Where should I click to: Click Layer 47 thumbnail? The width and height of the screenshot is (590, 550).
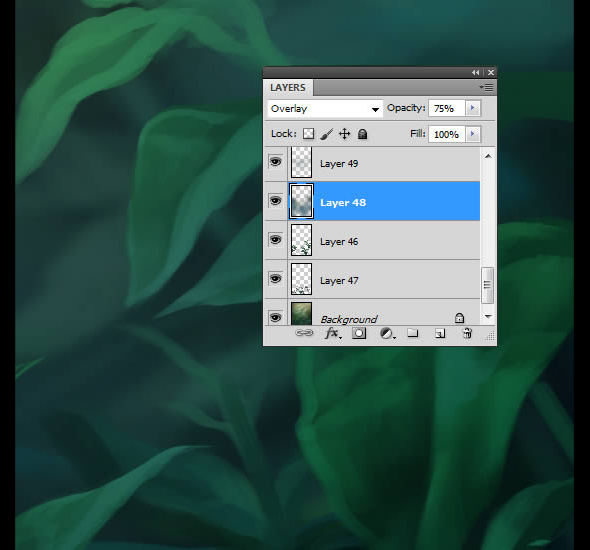pyautogui.click(x=301, y=279)
